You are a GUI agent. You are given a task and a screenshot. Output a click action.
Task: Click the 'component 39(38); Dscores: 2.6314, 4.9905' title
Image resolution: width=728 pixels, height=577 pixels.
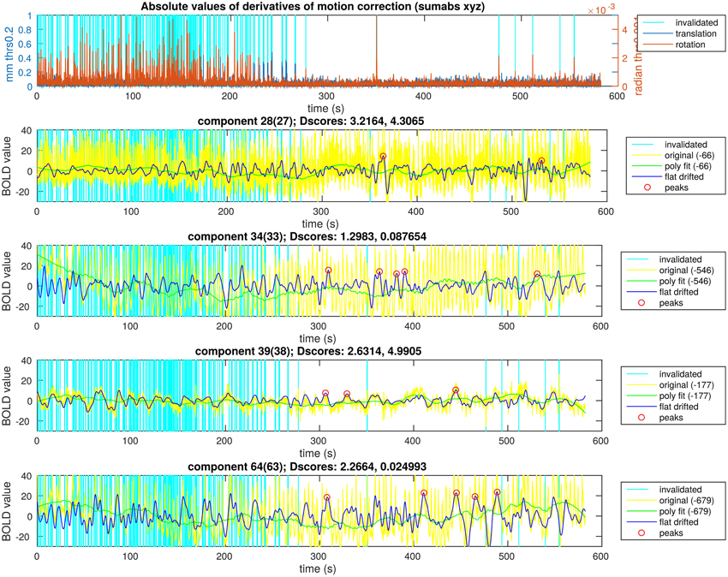click(308, 351)
